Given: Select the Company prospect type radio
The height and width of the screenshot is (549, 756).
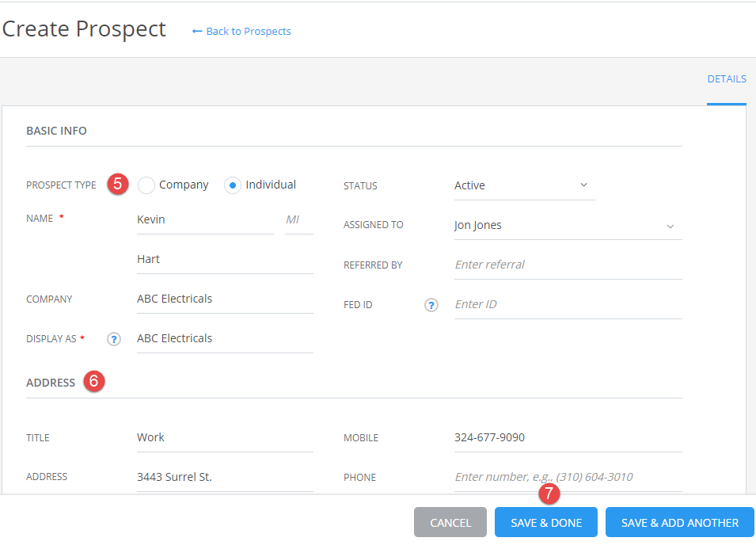Looking at the screenshot, I should click(x=146, y=185).
